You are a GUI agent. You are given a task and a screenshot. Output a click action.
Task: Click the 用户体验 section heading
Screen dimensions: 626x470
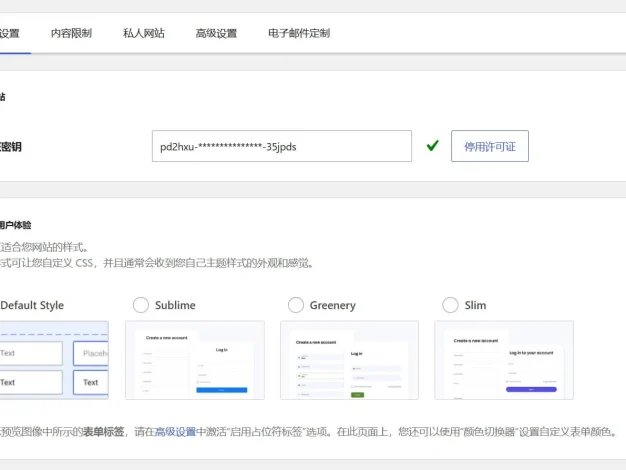pyautogui.click(x=16, y=225)
